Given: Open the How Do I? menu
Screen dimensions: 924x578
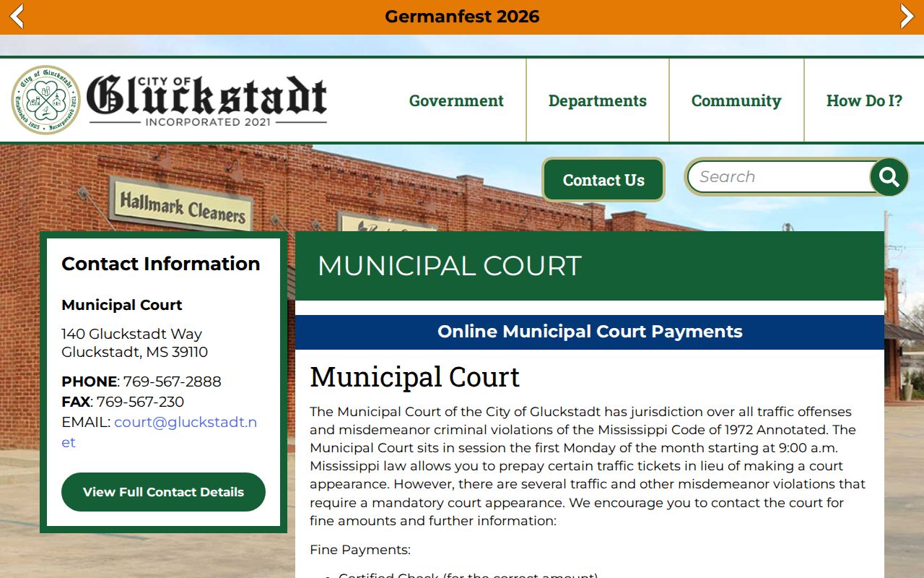Looking at the screenshot, I should tap(864, 100).
